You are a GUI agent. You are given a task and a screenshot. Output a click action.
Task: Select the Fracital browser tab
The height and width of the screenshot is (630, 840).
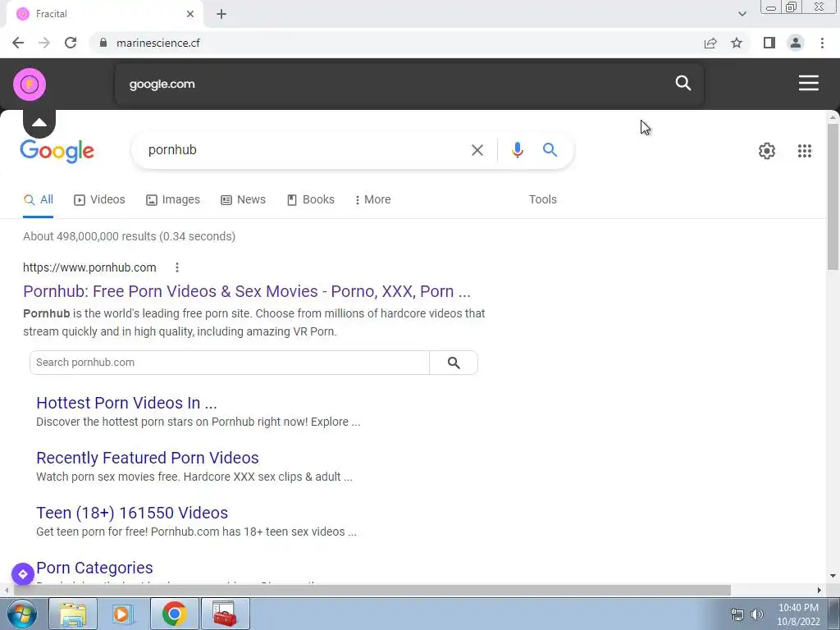pyautogui.click(x=104, y=15)
